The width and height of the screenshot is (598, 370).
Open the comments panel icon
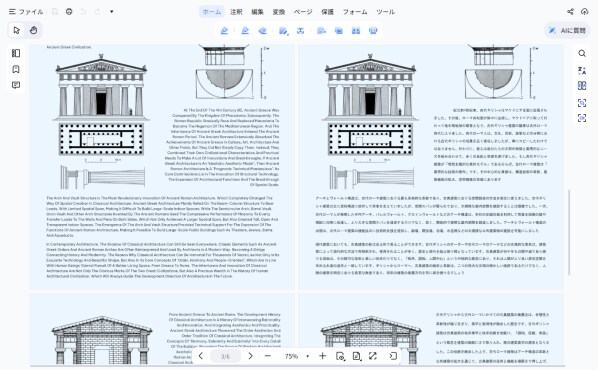[x=16, y=85]
